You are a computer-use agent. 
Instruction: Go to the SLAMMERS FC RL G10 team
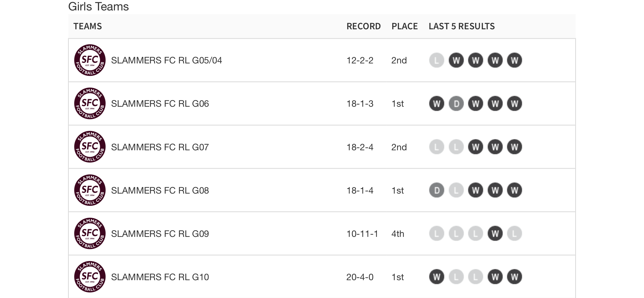[x=160, y=277]
